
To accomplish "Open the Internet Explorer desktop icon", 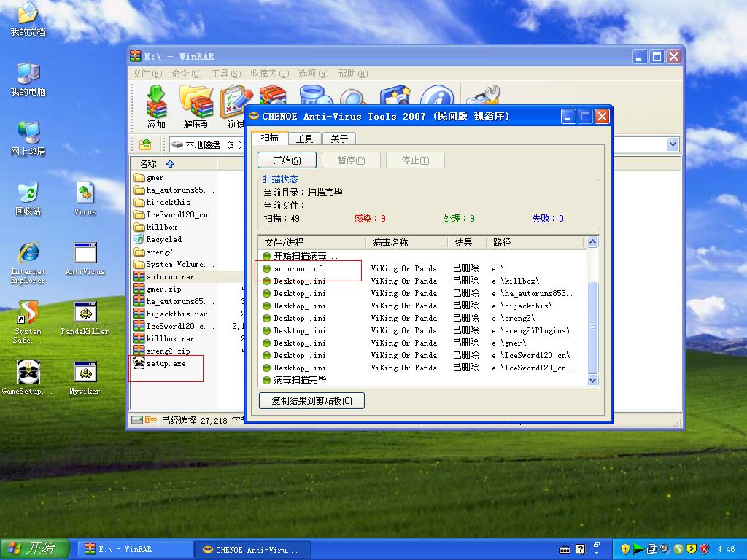I will [x=28, y=258].
